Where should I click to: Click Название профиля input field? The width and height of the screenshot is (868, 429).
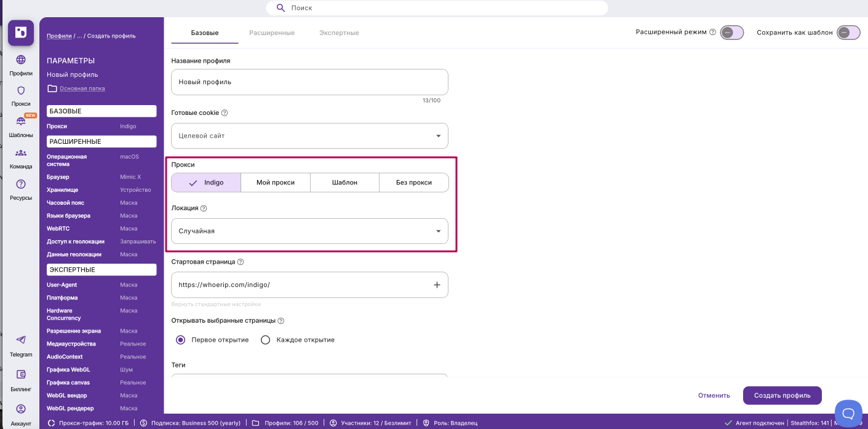point(309,82)
